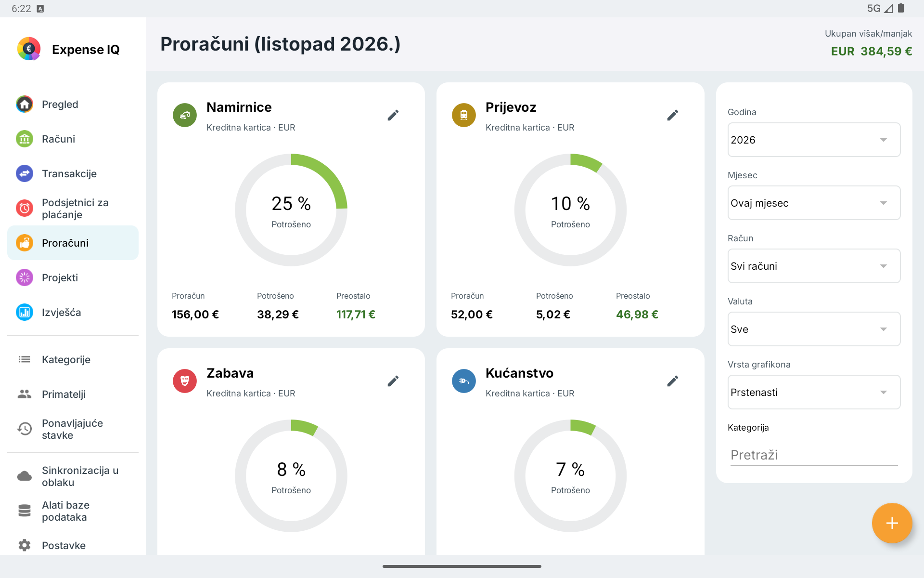
Task: Click the Izvješća chart icon
Action: [25, 312]
